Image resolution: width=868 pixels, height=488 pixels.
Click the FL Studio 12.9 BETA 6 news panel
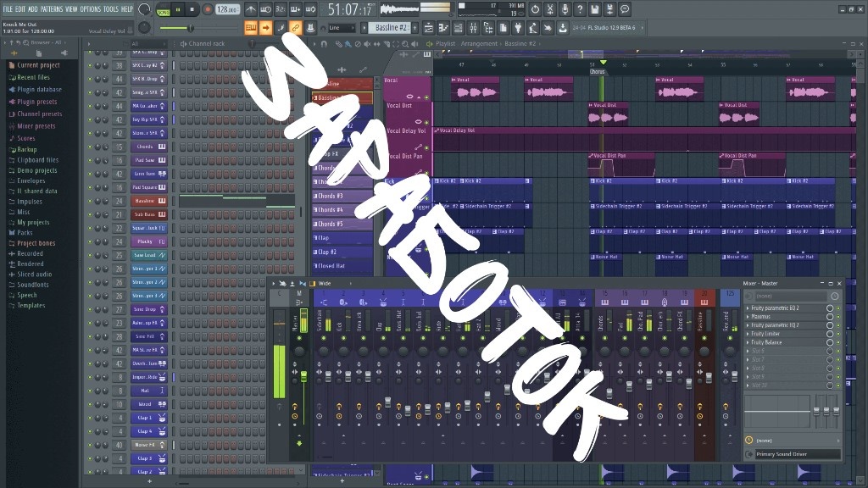pos(608,28)
